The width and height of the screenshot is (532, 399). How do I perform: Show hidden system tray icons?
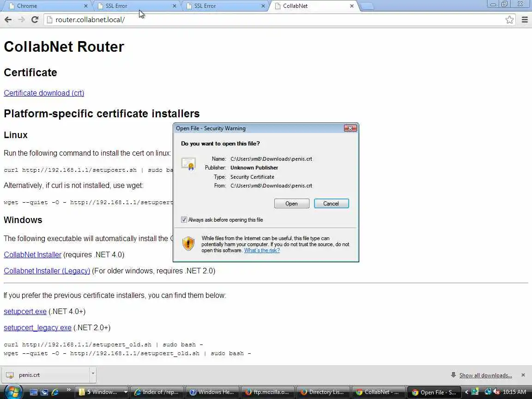tap(466, 392)
